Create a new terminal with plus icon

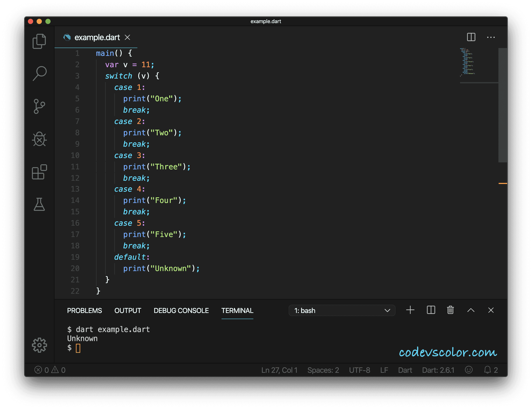tap(410, 310)
